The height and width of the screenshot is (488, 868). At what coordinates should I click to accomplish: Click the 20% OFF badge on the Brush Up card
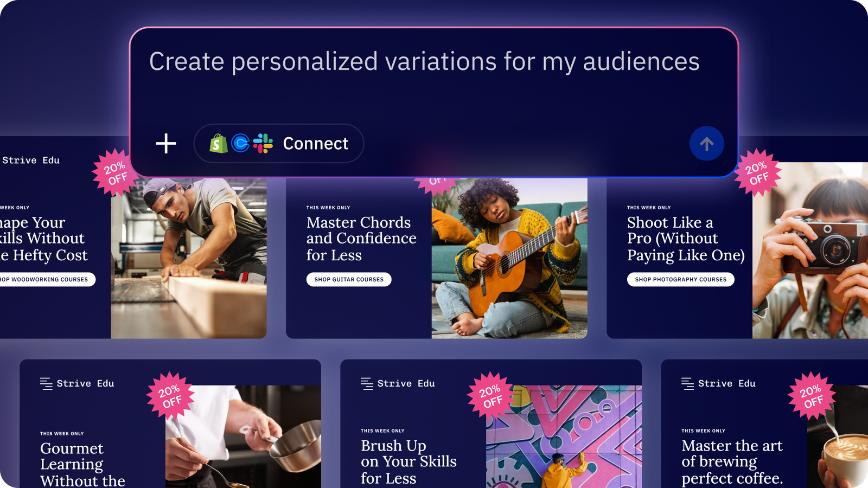tap(491, 396)
